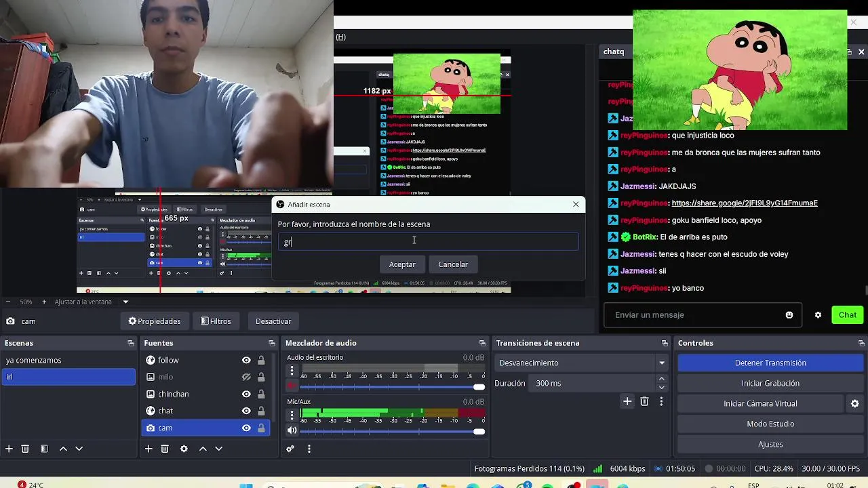Select the chat source row
Viewport: 868px width, 488px height.
(206, 411)
